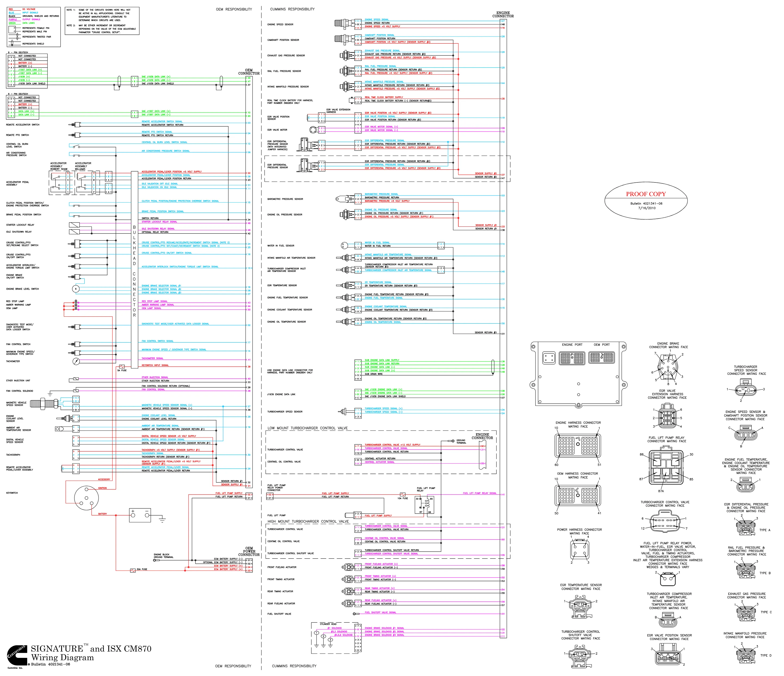Select the date 7/16/2010 in the stamp
Screen dimensions: 784x676
647,208
